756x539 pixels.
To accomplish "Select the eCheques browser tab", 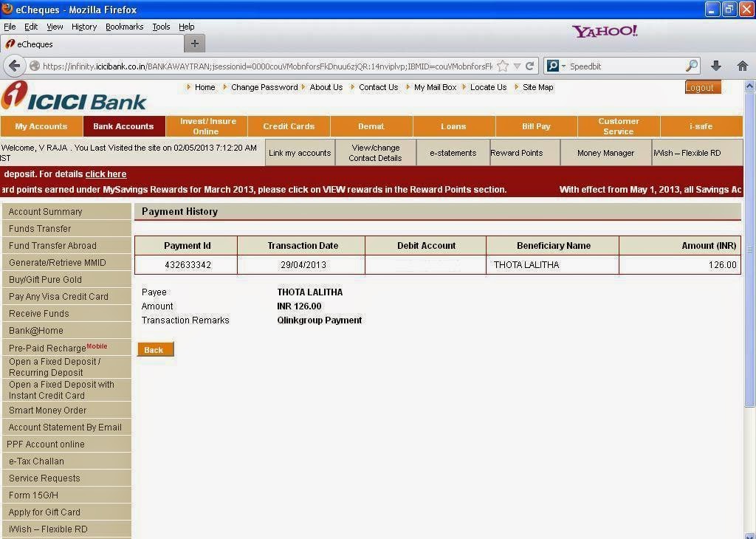I will click(92, 44).
